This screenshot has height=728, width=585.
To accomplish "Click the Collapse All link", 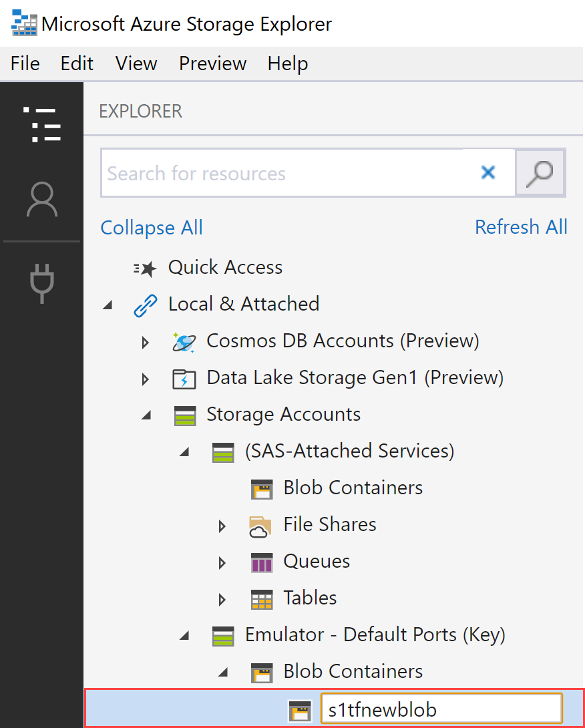I will [x=151, y=228].
